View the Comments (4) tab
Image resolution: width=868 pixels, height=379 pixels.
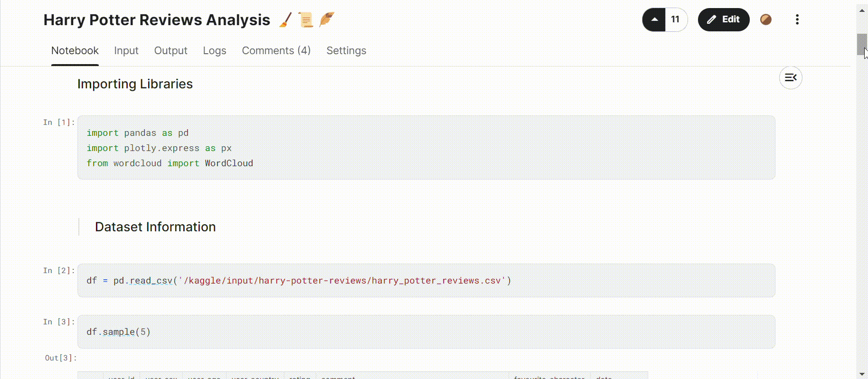pyautogui.click(x=276, y=51)
